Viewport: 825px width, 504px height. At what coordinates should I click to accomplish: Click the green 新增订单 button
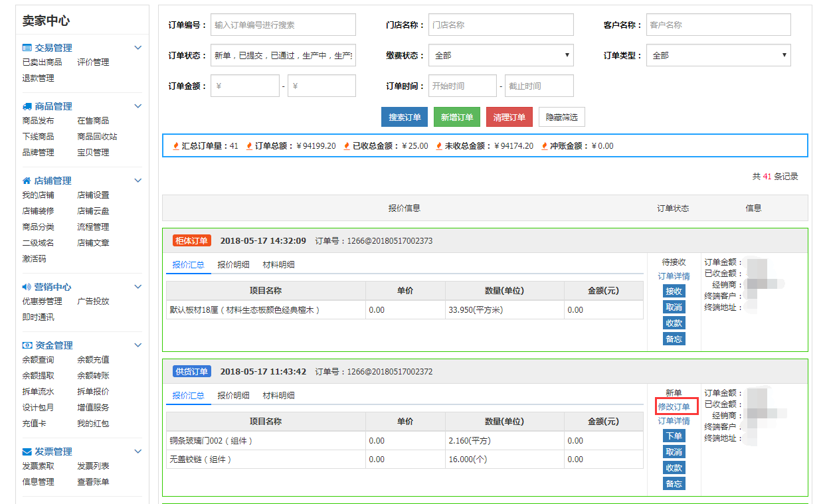click(x=457, y=118)
